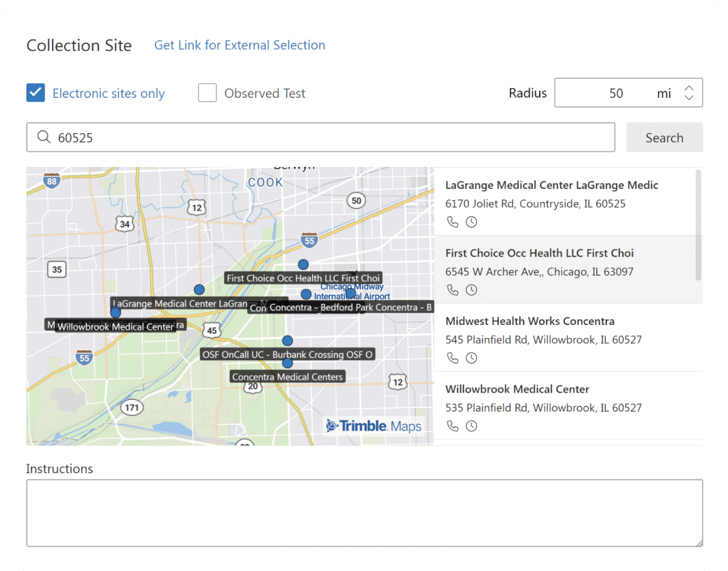Click the Radius value field
The height and width of the screenshot is (571, 728).
[x=616, y=93]
